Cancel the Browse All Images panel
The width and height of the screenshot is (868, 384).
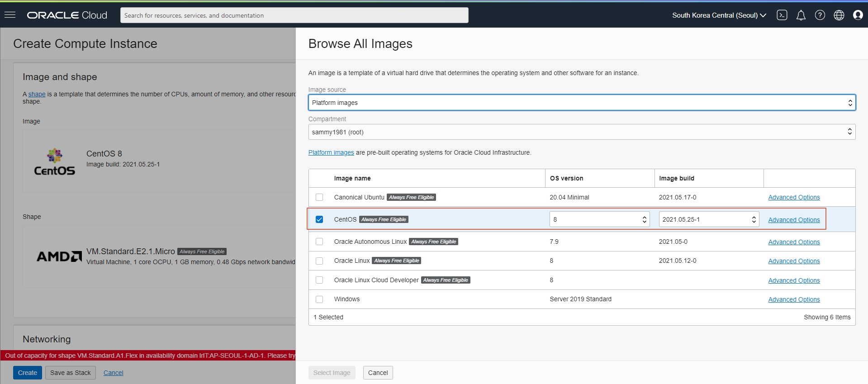click(x=378, y=373)
